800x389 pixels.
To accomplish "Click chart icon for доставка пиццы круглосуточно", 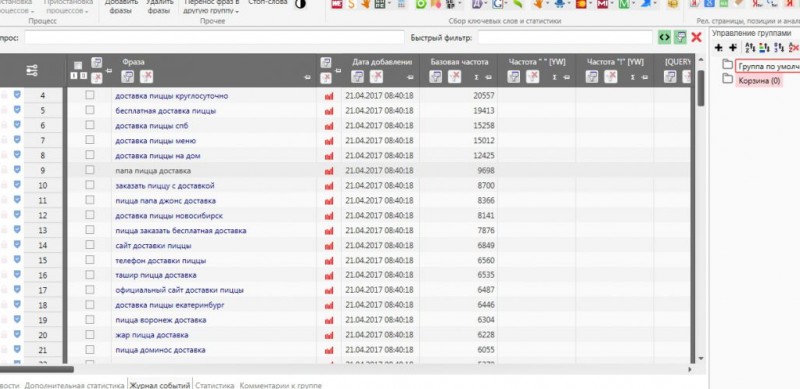I will [329, 96].
